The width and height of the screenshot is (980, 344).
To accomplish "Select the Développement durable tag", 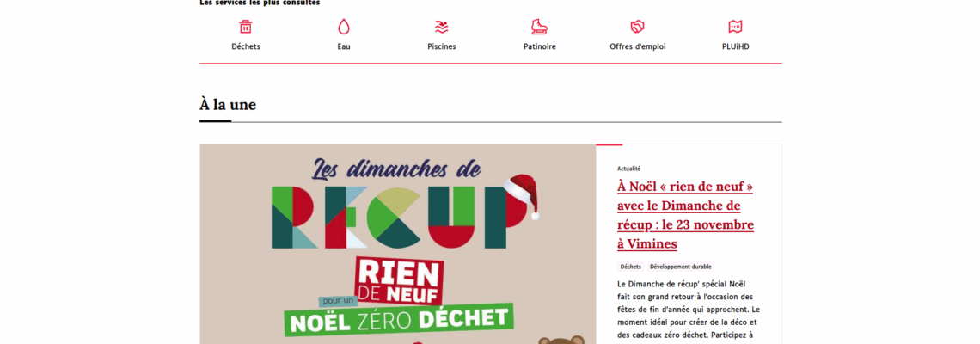I will click(681, 267).
